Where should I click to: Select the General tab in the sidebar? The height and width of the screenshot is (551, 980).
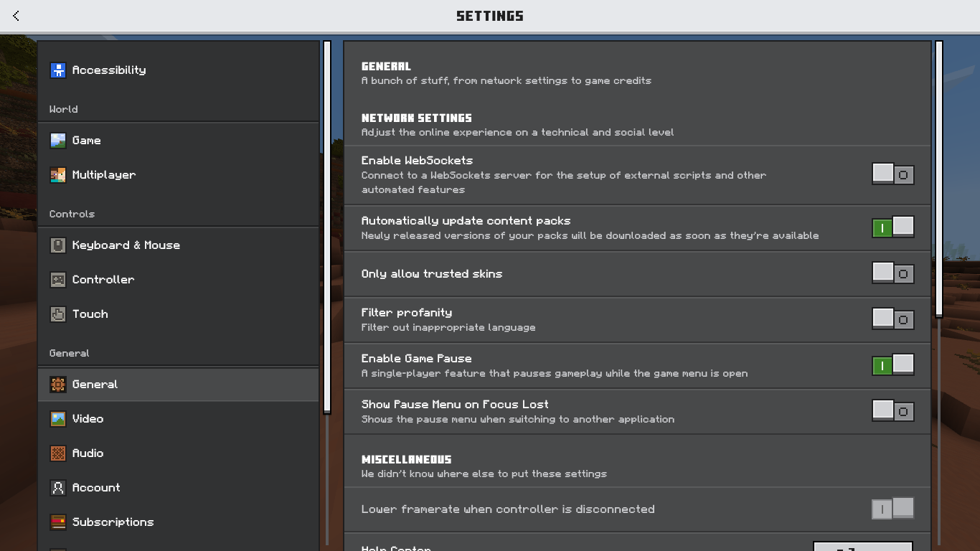tap(95, 385)
